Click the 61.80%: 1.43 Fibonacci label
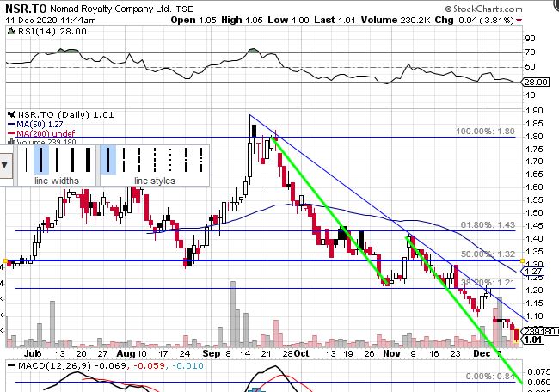559x392 pixels. click(x=488, y=225)
